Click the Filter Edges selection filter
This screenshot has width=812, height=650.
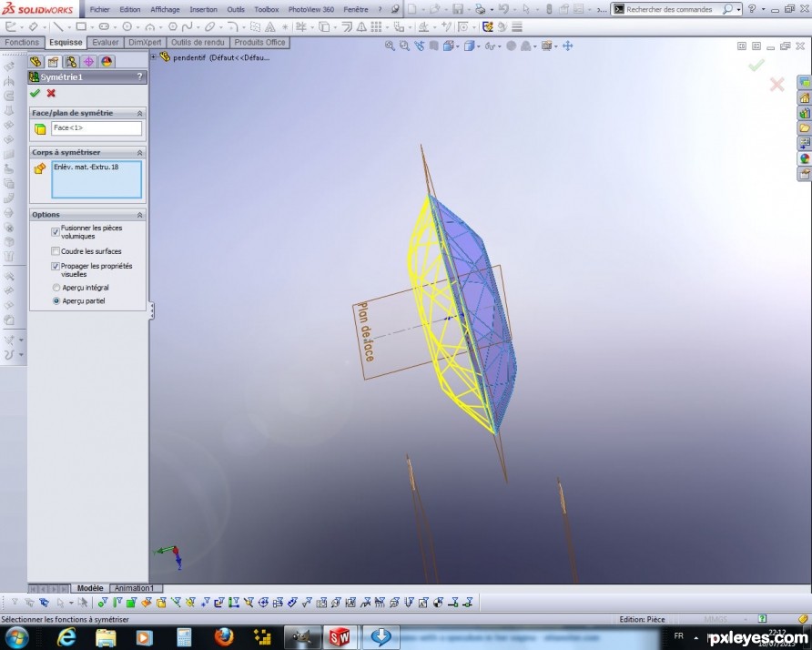coord(117,603)
